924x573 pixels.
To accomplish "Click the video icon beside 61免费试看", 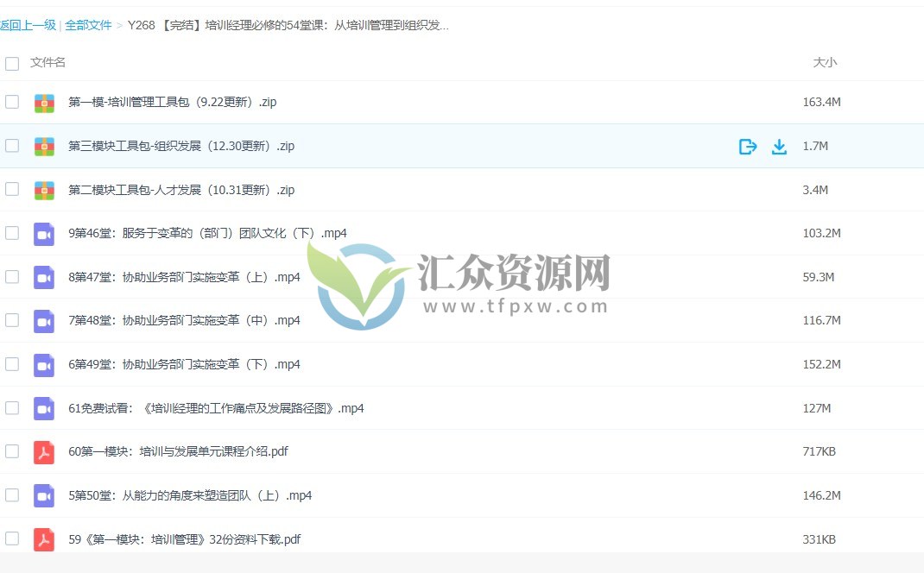I will tap(44, 407).
